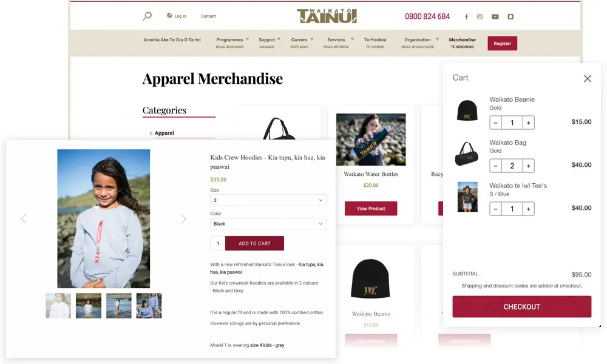Viewport: 607px width, 364px height.
Task: Open the Size dropdown
Action: (x=268, y=200)
